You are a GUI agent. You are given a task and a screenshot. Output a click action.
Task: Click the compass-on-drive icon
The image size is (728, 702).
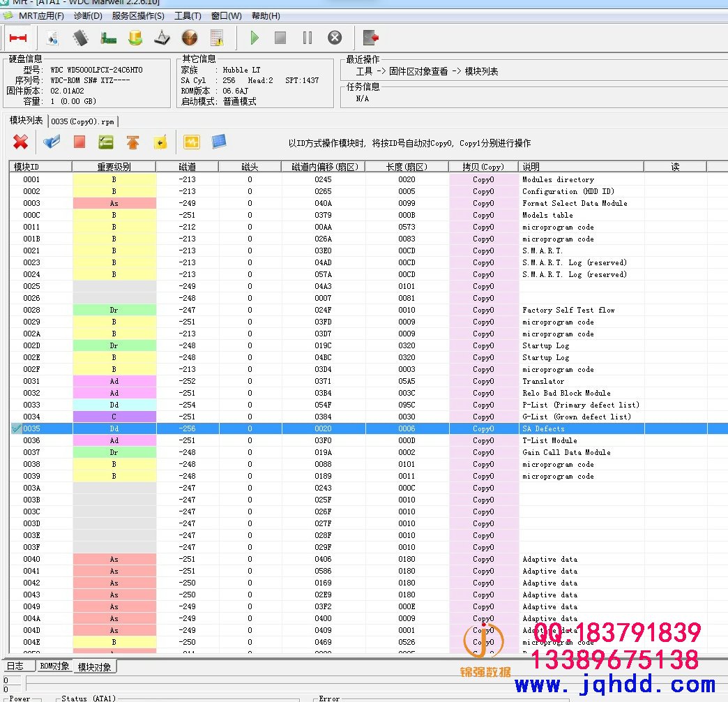point(162,38)
